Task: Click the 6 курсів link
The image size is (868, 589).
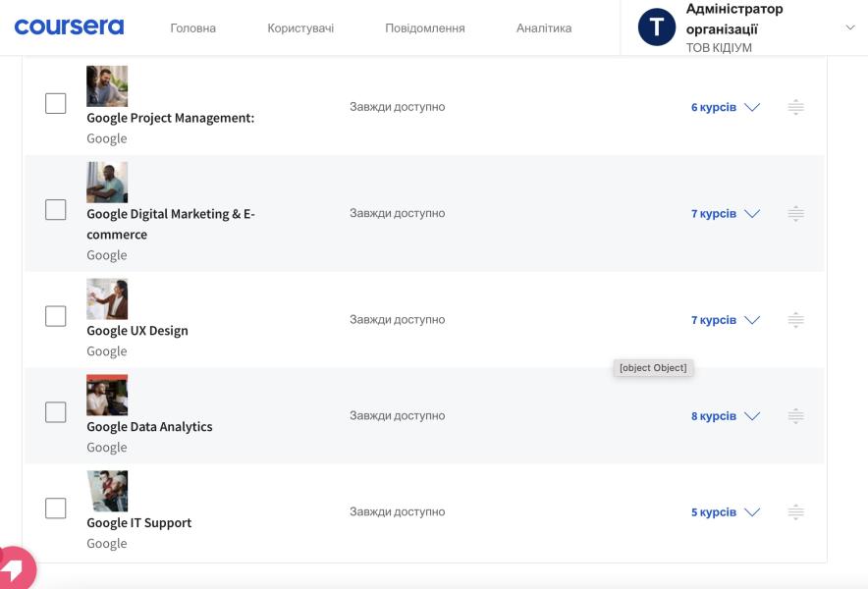Action: 714,107
